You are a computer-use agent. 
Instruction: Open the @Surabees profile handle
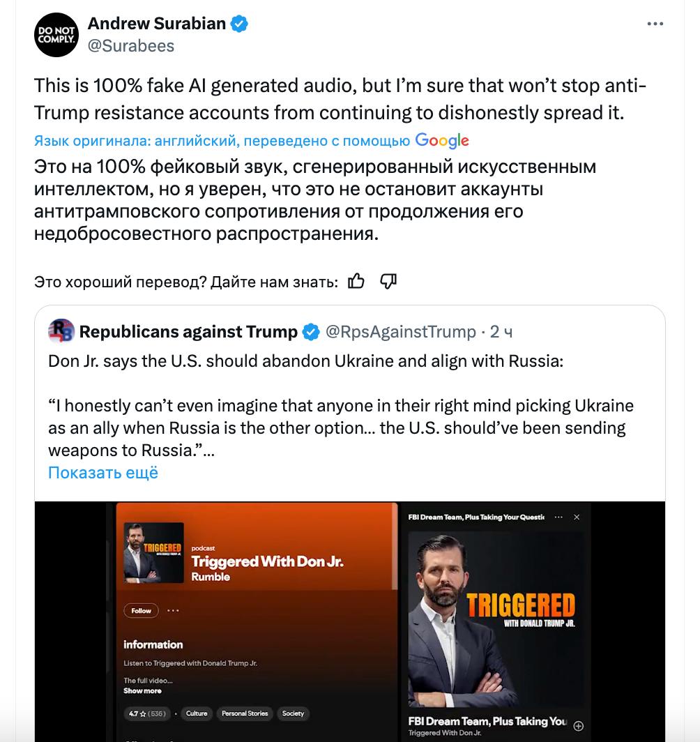tap(131, 46)
